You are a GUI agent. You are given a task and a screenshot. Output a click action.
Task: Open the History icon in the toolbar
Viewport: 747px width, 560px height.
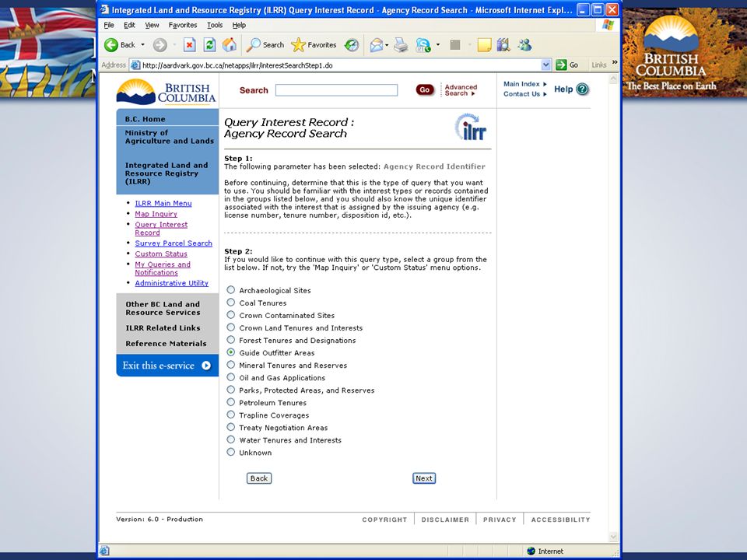352,45
